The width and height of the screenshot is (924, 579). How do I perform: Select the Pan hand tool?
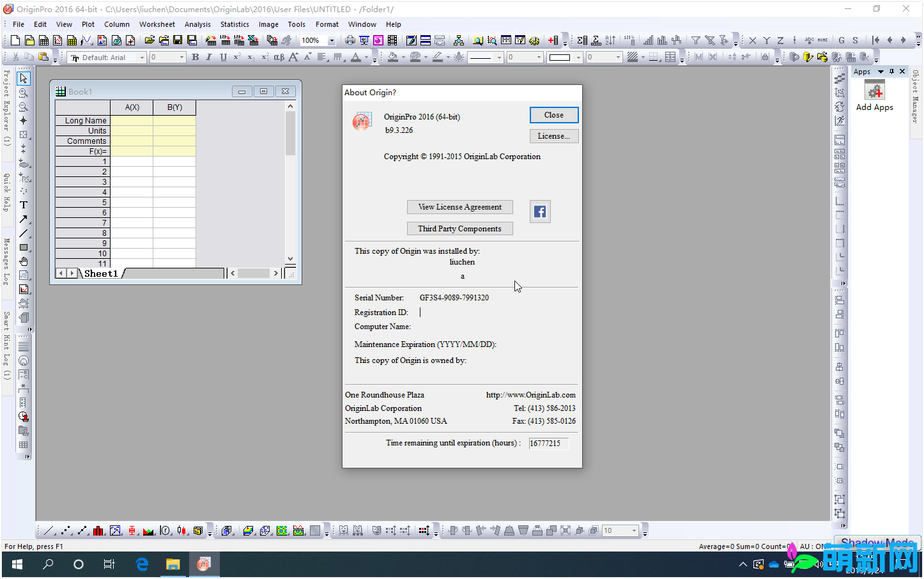pyautogui.click(x=24, y=261)
